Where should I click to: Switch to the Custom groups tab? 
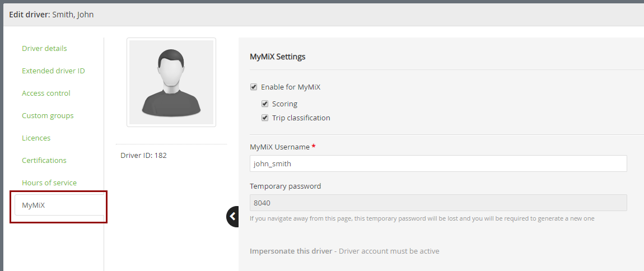pyautogui.click(x=48, y=116)
